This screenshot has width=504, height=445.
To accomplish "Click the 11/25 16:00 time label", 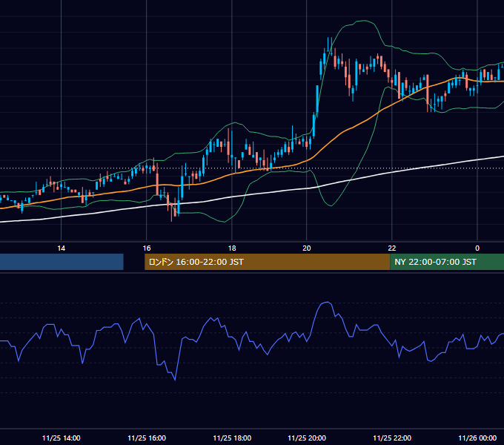I will pos(147,438).
